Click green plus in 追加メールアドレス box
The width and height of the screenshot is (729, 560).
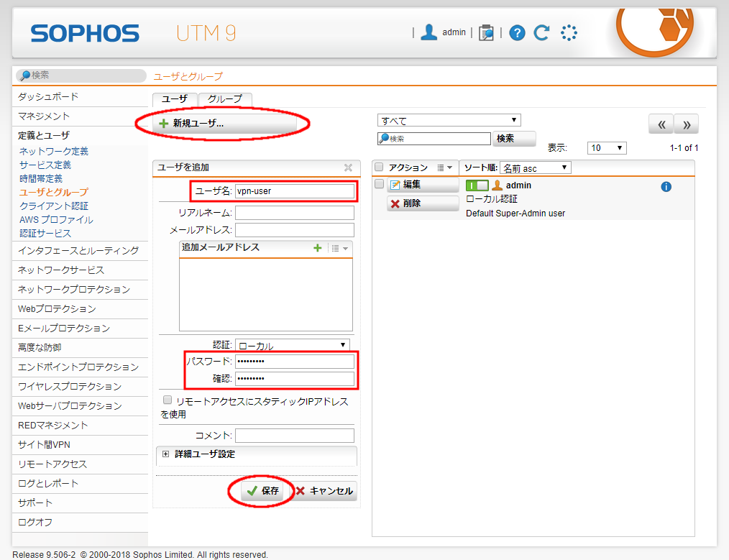coord(317,248)
